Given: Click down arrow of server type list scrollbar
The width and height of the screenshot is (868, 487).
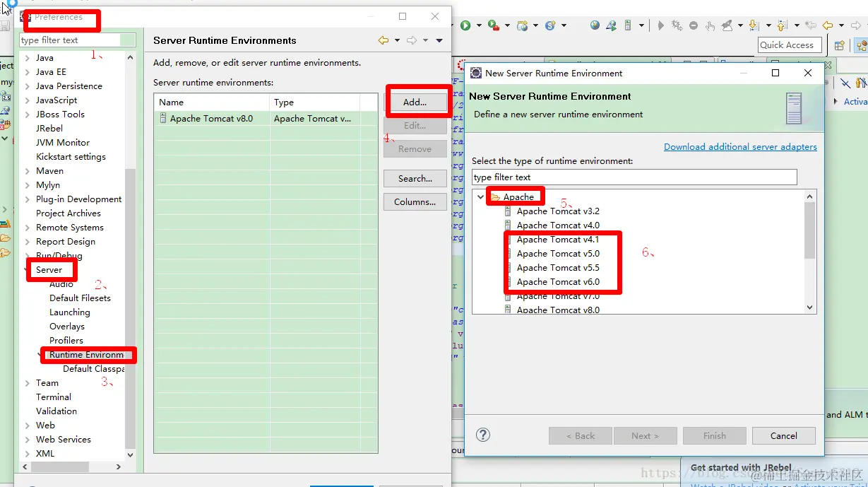Looking at the screenshot, I should (x=809, y=307).
